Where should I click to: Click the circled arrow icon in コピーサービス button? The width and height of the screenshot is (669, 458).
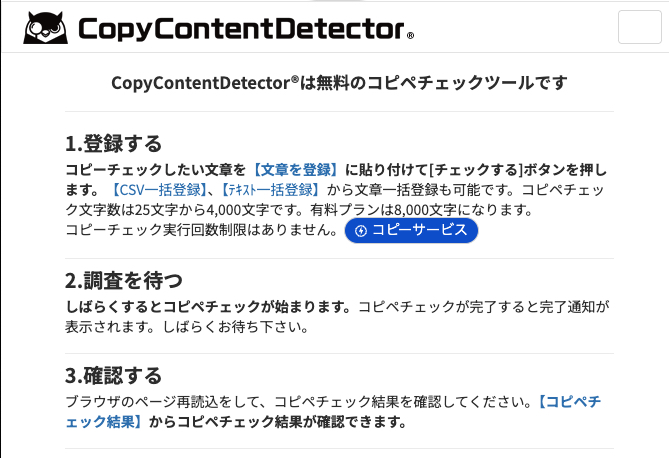pyautogui.click(x=360, y=231)
